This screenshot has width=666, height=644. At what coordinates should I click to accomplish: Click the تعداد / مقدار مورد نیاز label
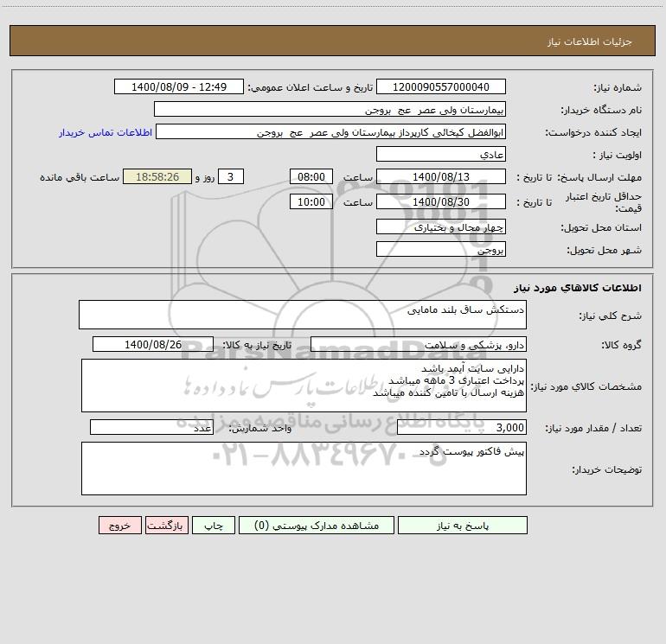tap(593, 429)
